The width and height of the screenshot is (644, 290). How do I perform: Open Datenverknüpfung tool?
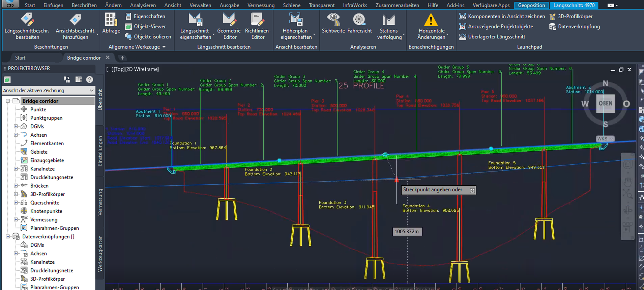click(575, 26)
